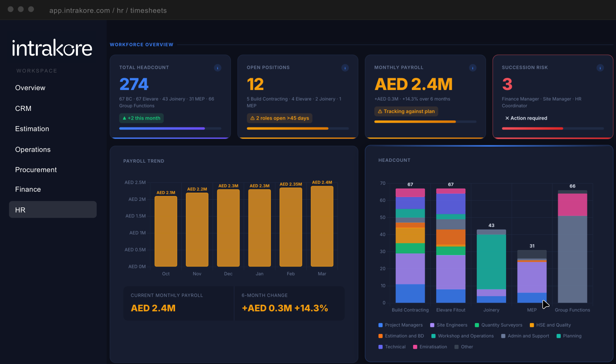Click '+AED 0.3M +14.3%' six-month change
616x364 pixels.
[x=285, y=308]
